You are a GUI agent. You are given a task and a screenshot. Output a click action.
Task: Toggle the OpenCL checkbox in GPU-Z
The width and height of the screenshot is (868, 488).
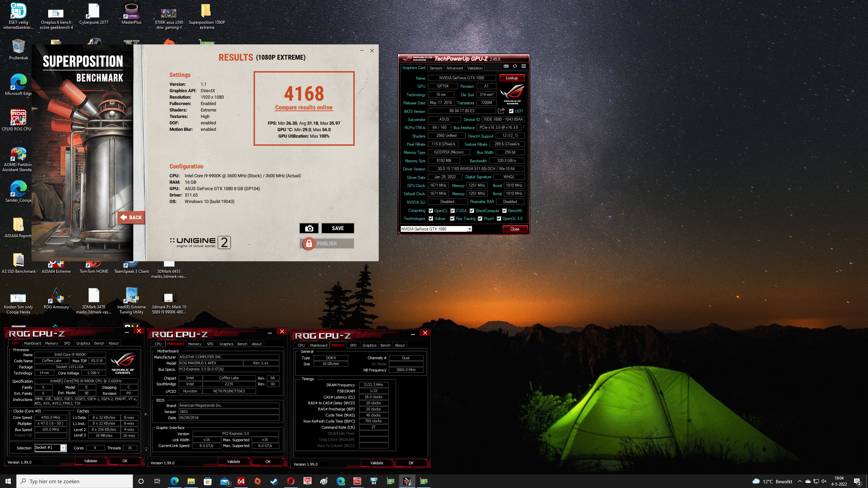tap(431, 211)
